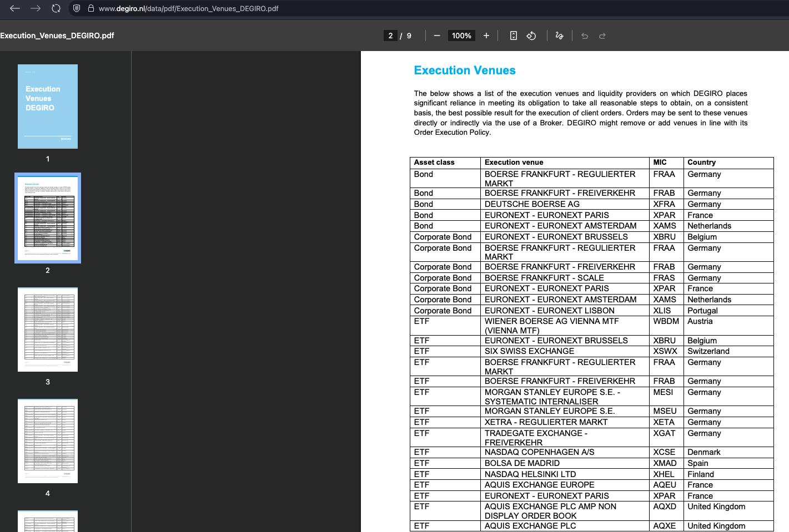Screen dimensions: 789x532
Task: Click the padlock site security icon
Action: click(91, 8)
